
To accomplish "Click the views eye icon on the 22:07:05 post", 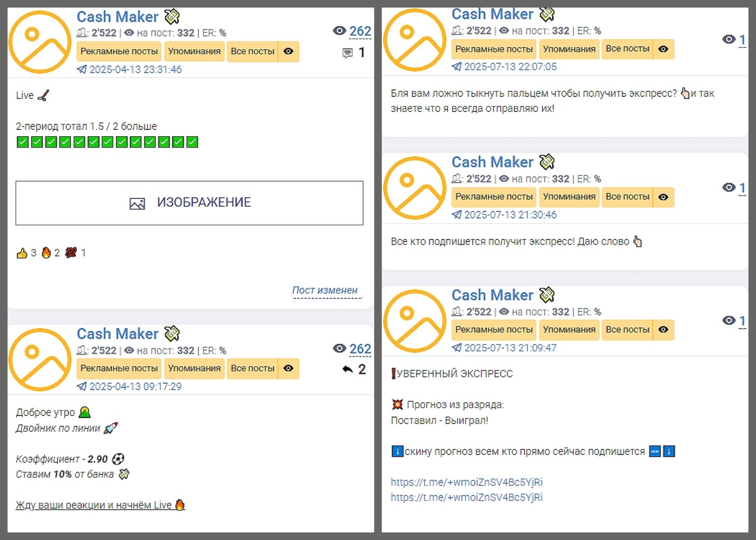I will [x=728, y=39].
